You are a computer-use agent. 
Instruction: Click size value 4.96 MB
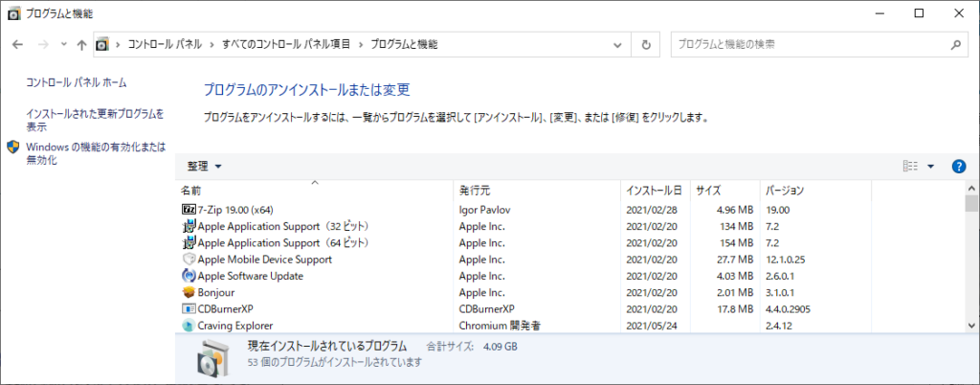(734, 210)
